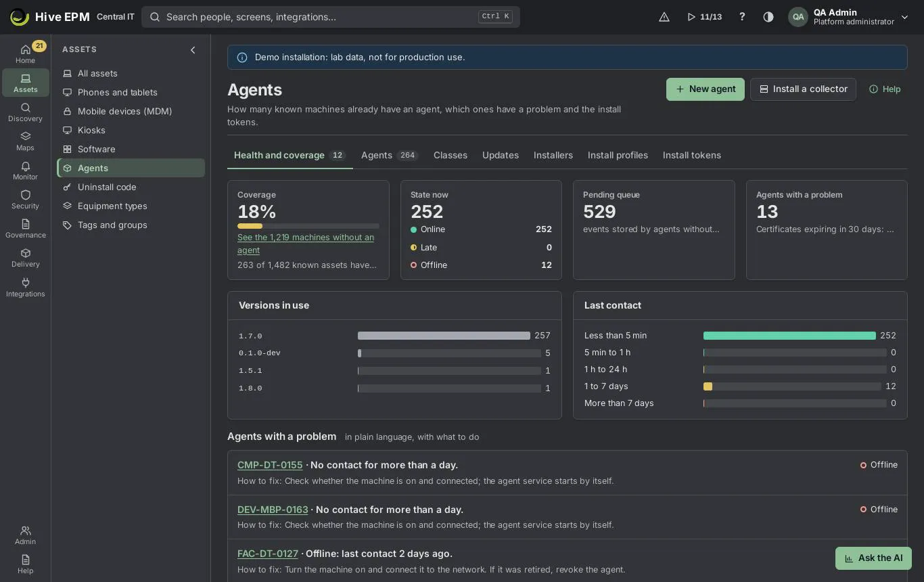This screenshot has width=924, height=582.
Task: Open Discovery in the left rail
Action: [x=25, y=112]
